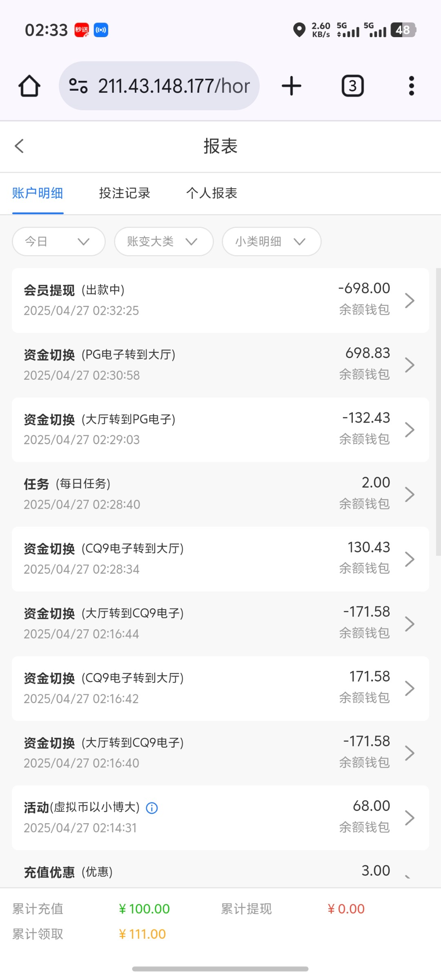Open the PG电子转到大厅 698.83 transaction
This screenshot has width=441, height=980.
[220, 365]
